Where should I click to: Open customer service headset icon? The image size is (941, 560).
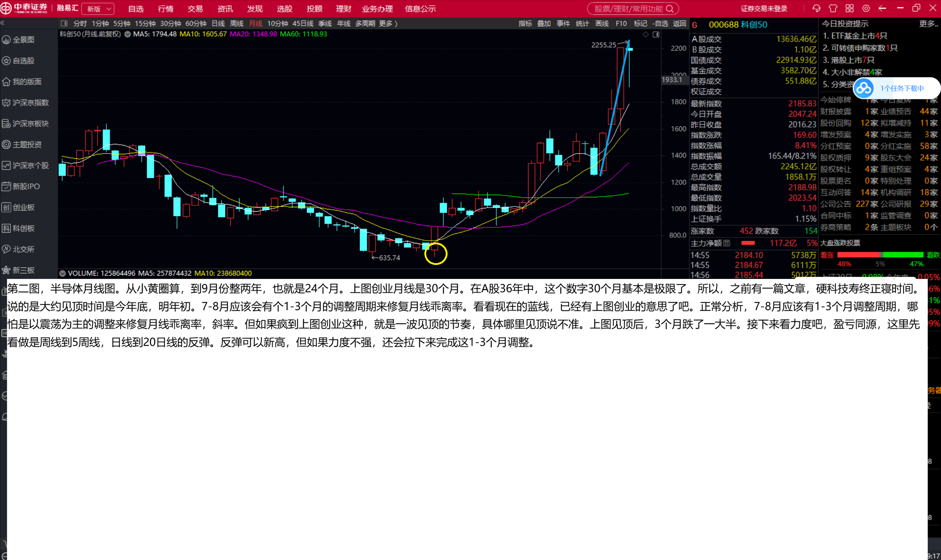click(816, 8)
